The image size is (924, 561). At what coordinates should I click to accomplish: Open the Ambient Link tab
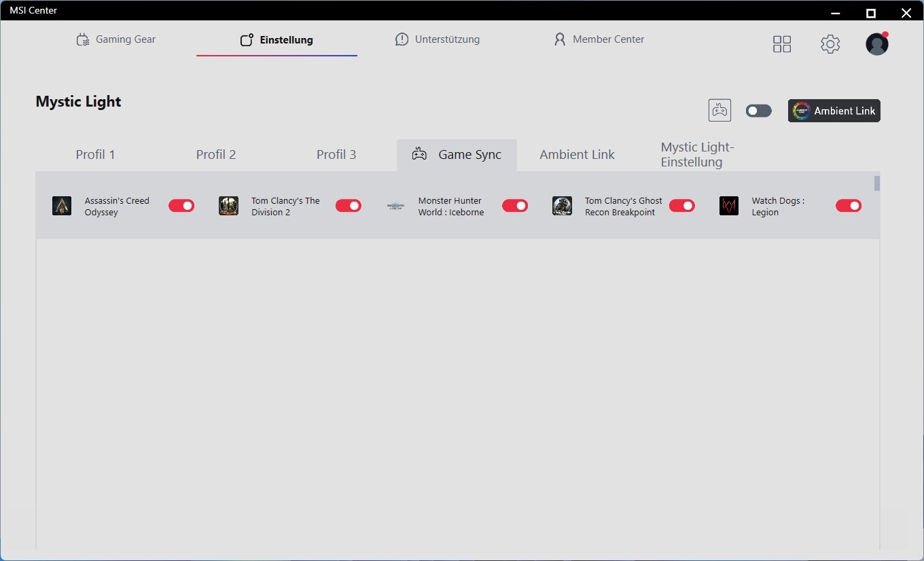(x=577, y=155)
